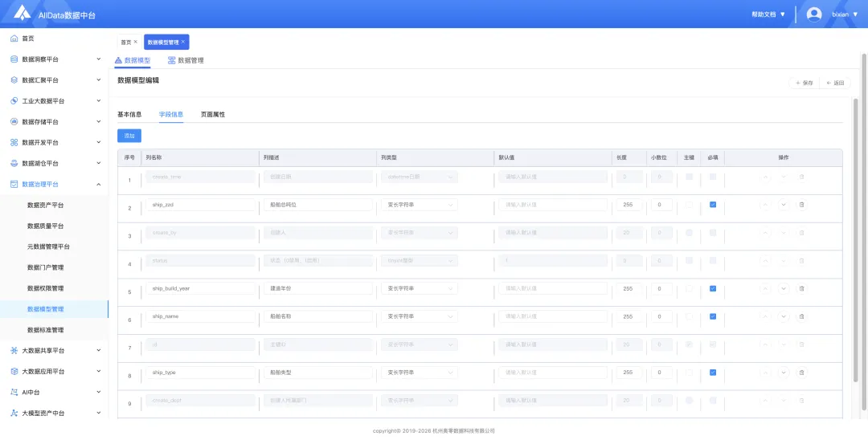
Task: Collapse the 数据治理平台 sidebar group
Action: point(99,184)
